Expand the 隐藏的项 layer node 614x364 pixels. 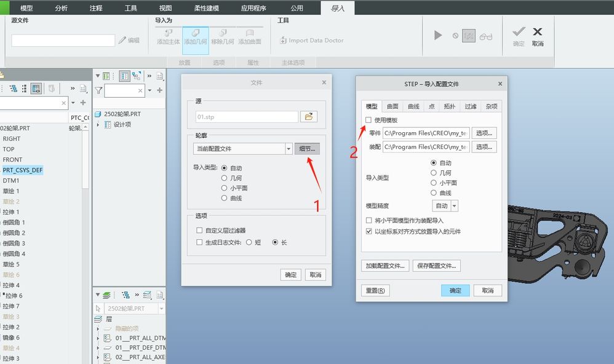[98, 328]
